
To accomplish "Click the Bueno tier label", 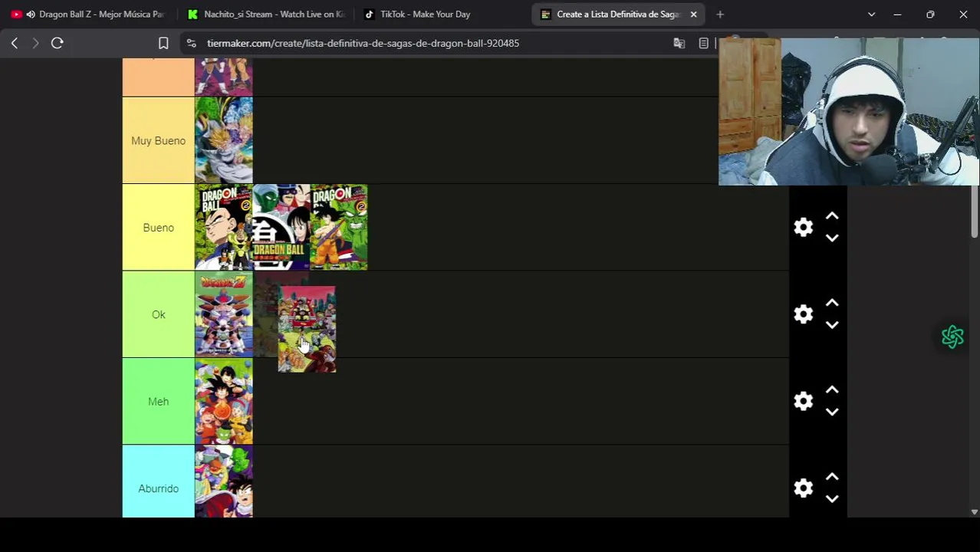I will tap(158, 228).
